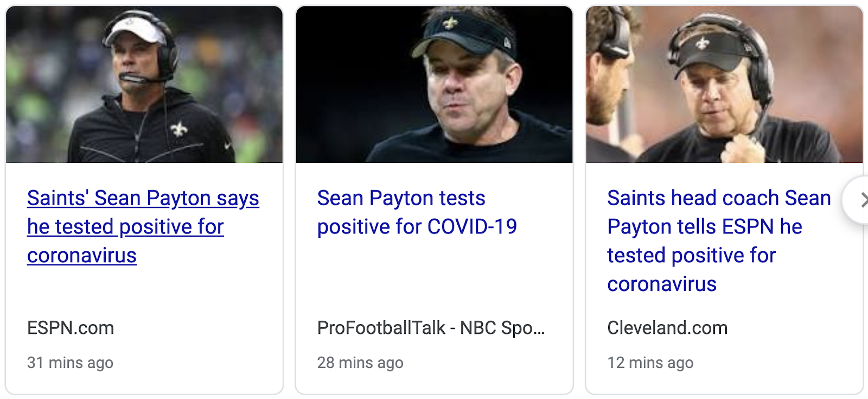This screenshot has width=868, height=399.
Task: Open the "Saints' Sean Payton says" headline link
Action: coord(143,199)
